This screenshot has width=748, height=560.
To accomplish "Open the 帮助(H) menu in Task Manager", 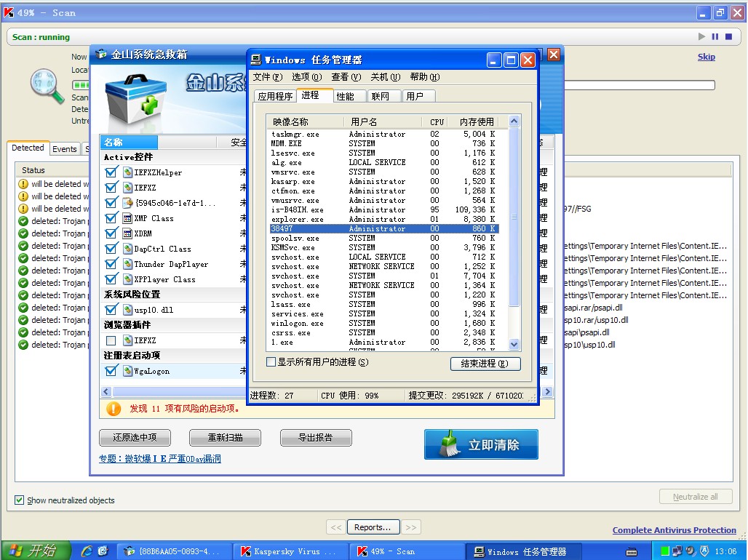I will pyautogui.click(x=424, y=77).
